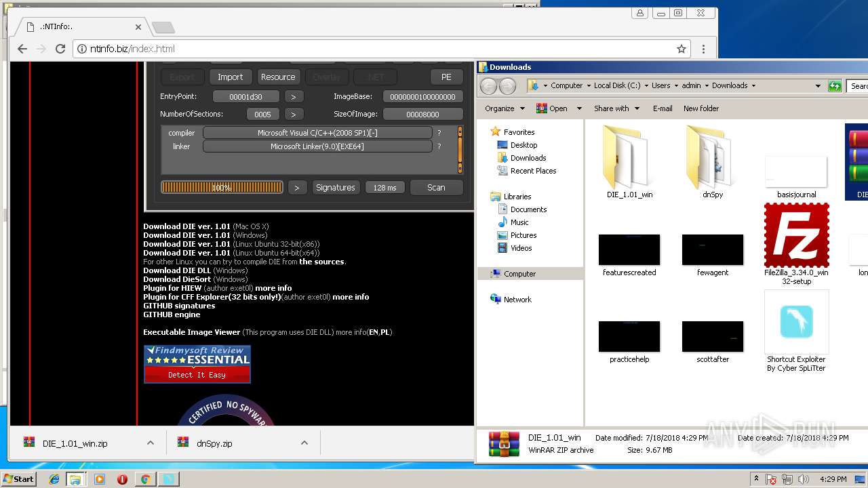
Task: Click Local Disk (C:) in breadcrumb
Action: pyautogui.click(x=617, y=85)
